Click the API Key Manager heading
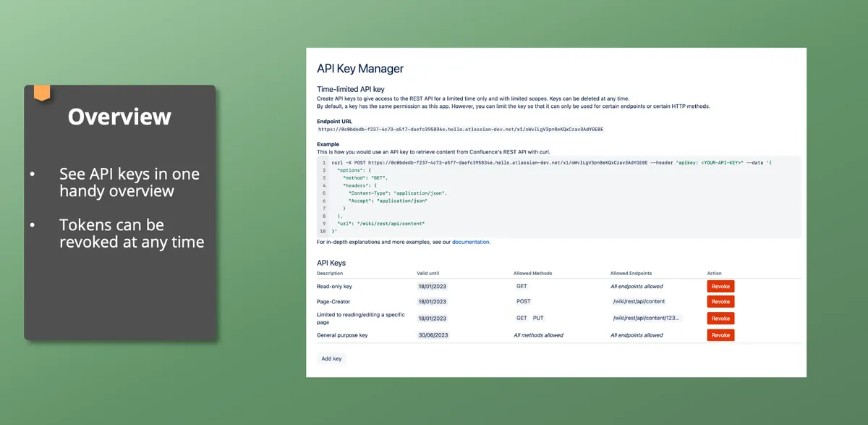Screen dimensions: 868x425 tap(360, 69)
